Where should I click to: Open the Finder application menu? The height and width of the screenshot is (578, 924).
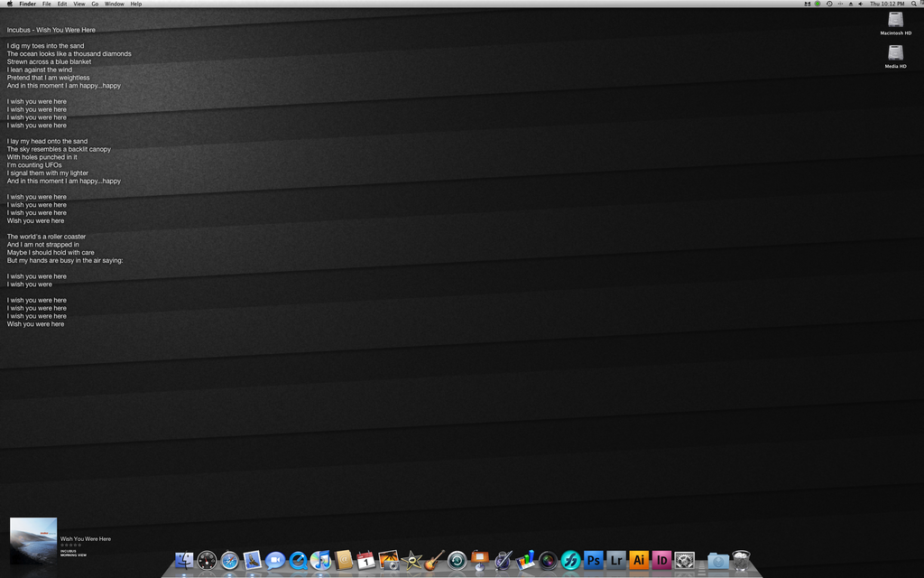pos(28,4)
